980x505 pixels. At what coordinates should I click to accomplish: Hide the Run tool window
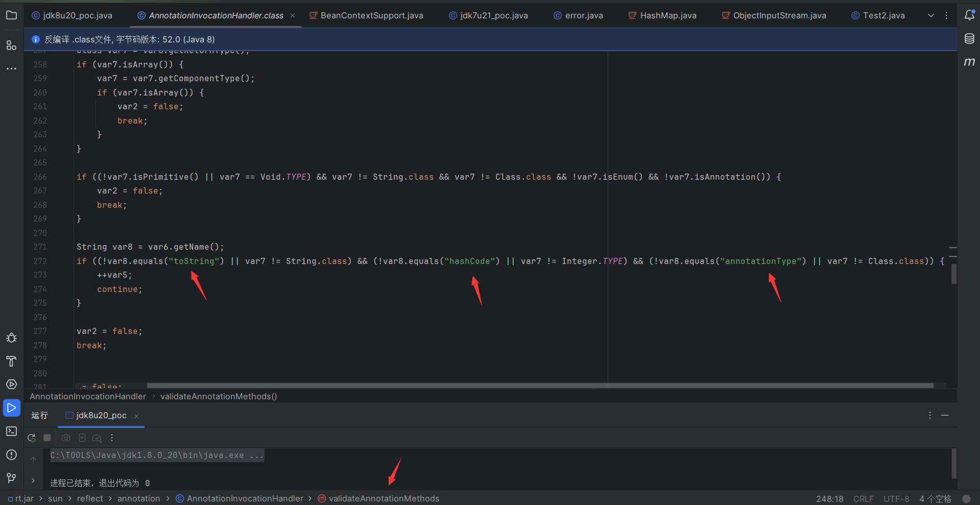(945, 415)
